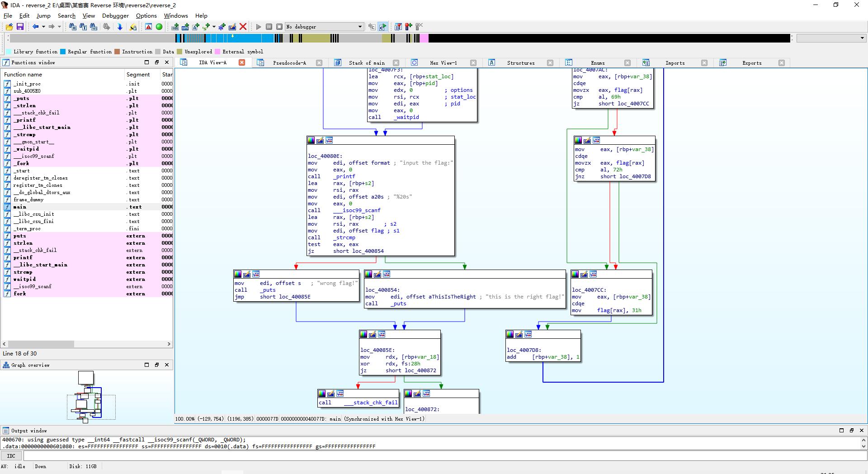Expand the back arrow history dropdown
This screenshot has width=868, height=474.
pos(43,27)
